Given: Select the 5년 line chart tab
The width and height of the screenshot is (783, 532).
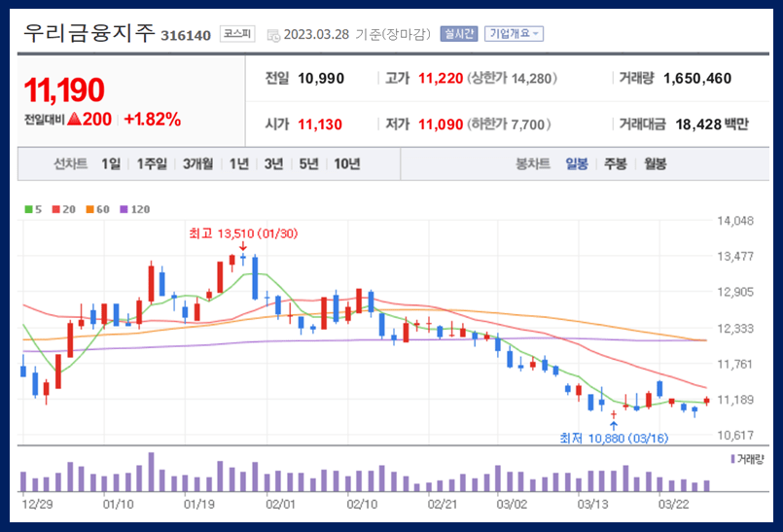Looking at the screenshot, I should (308, 163).
